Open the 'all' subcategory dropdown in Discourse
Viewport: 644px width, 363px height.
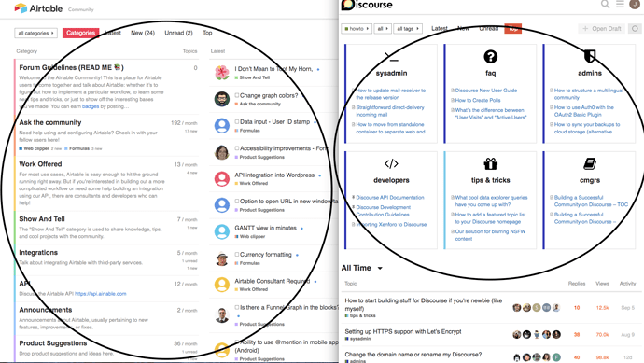click(x=383, y=28)
